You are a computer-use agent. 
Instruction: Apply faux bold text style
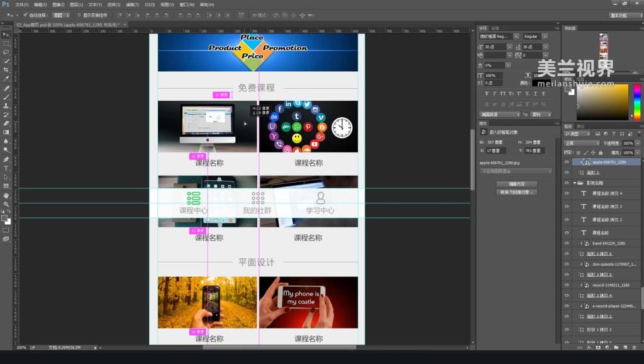[487, 94]
